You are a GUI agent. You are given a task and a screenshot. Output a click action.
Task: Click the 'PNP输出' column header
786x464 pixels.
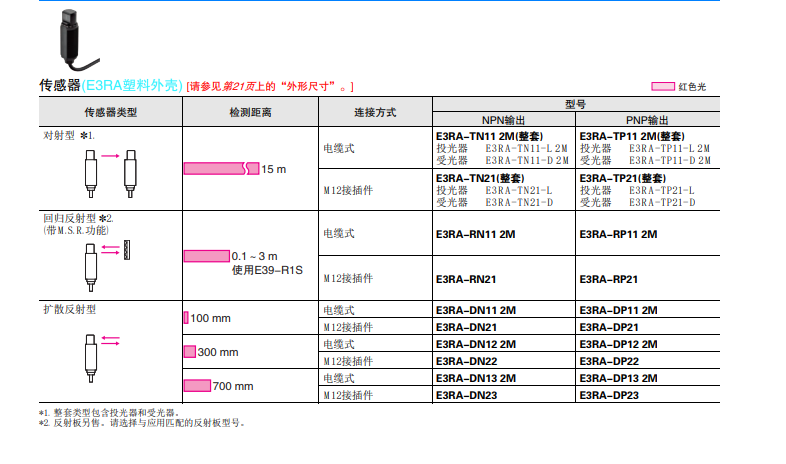[x=647, y=120]
